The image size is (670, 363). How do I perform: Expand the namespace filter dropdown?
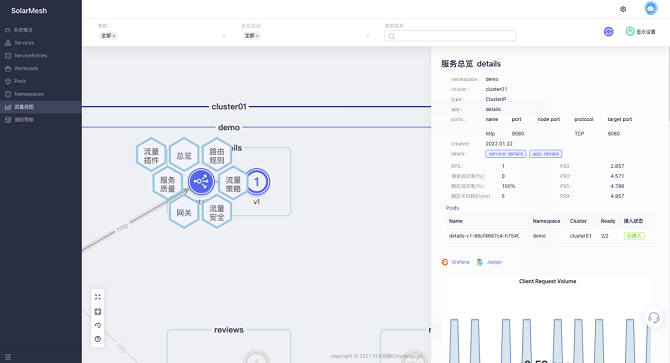(x=367, y=35)
